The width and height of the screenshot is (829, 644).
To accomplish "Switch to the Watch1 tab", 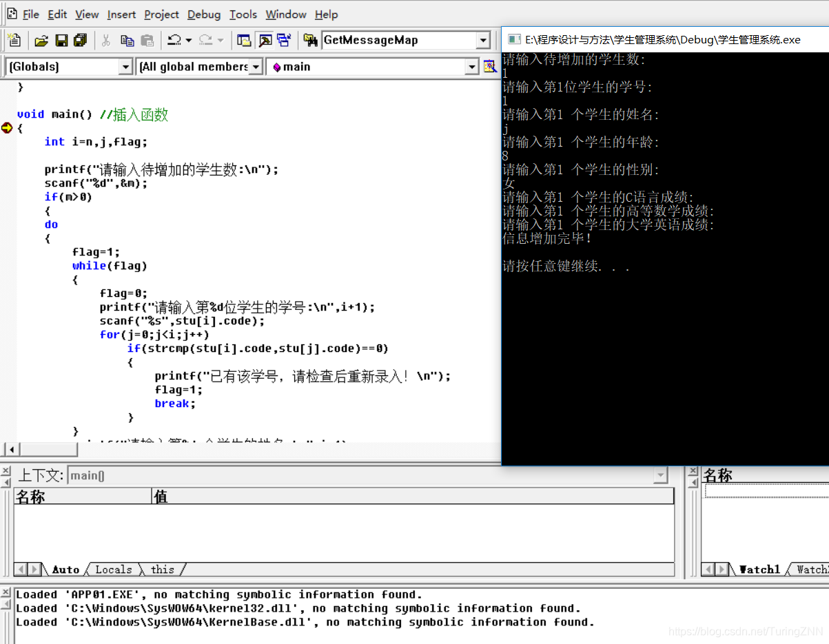I will point(759,570).
